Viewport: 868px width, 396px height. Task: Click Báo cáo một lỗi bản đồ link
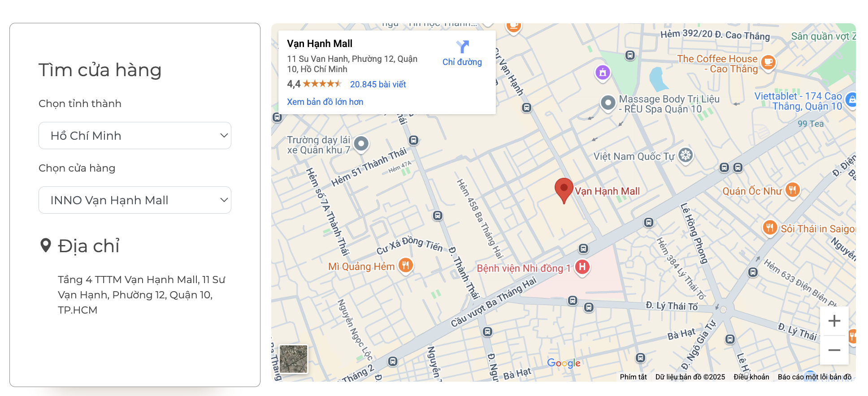coord(815,377)
